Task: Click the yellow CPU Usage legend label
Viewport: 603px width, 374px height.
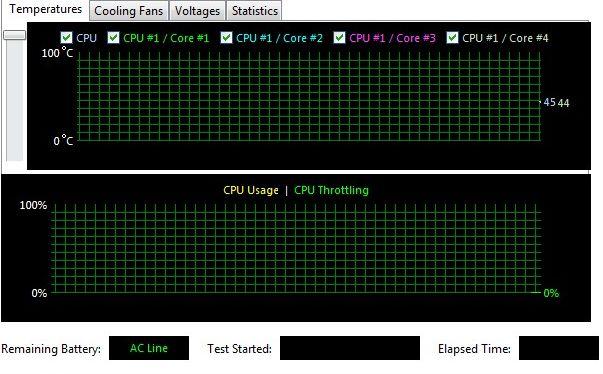Action: tap(251, 190)
